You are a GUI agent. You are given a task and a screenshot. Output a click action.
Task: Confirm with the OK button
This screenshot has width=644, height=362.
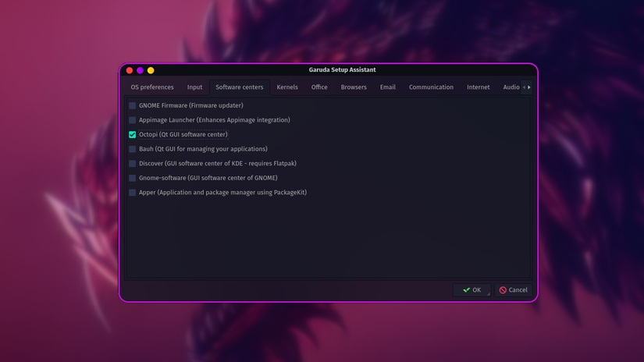[x=472, y=290]
